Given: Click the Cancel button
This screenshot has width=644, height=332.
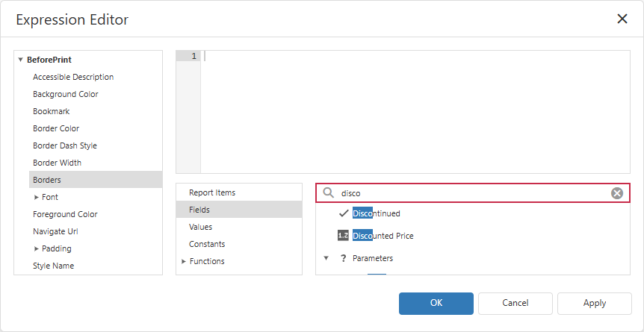Looking at the screenshot, I should (x=515, y=303).
